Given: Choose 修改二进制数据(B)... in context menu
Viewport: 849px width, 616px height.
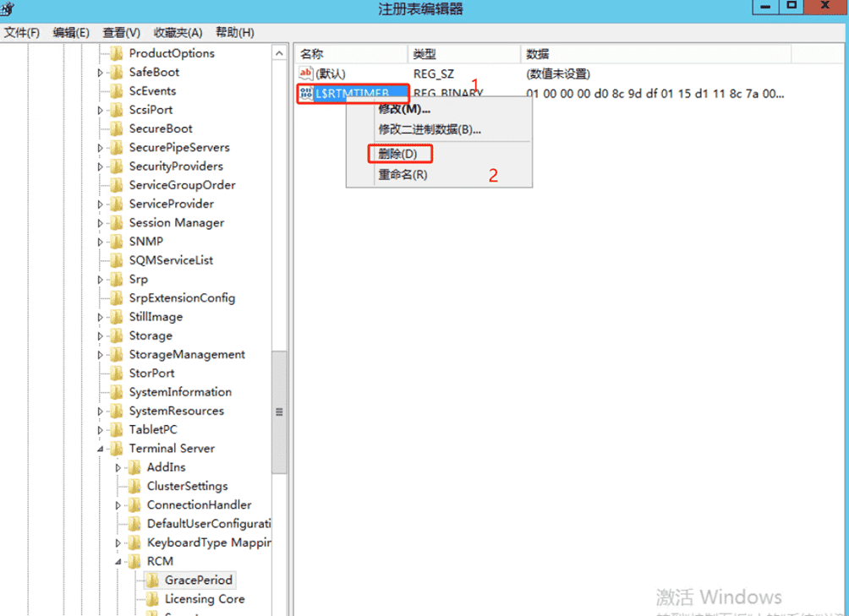Looking at the screenshot, I should (x=430, y=130).
